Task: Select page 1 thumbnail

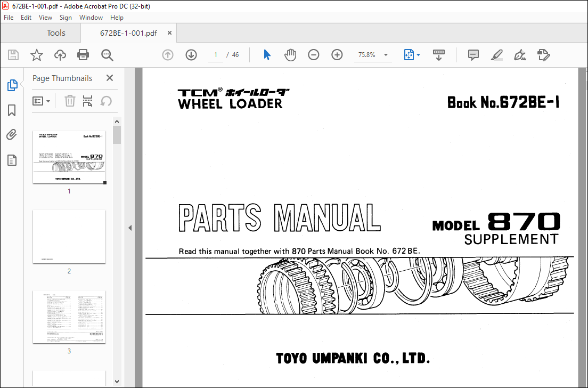Action: pyautogui.click(x=69, y=157)
